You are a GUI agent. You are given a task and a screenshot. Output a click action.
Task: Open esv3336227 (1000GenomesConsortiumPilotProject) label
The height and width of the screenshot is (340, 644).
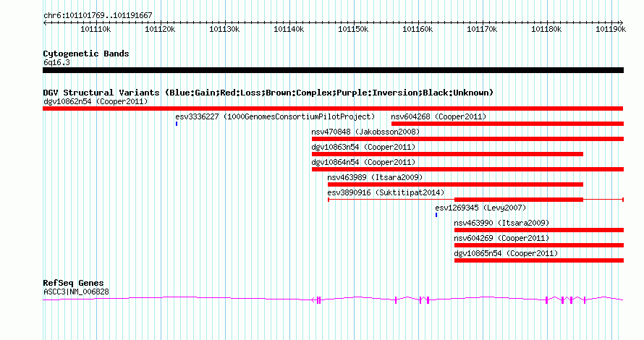(x=275, y=116)
